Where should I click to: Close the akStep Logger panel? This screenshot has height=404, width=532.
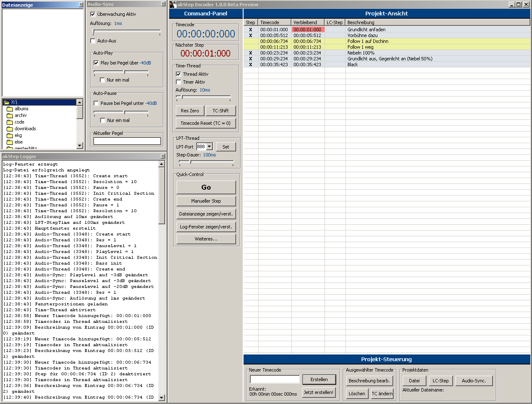point(163,156)
